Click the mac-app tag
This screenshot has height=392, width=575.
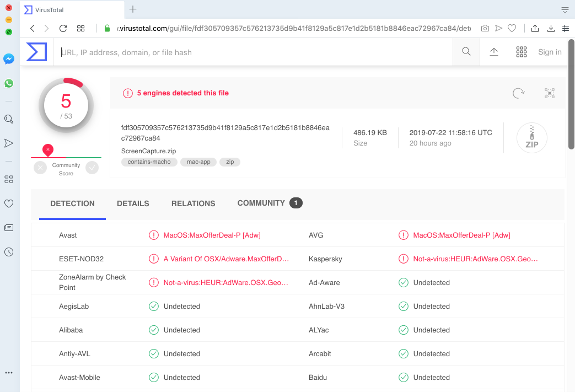click(198, 162)
